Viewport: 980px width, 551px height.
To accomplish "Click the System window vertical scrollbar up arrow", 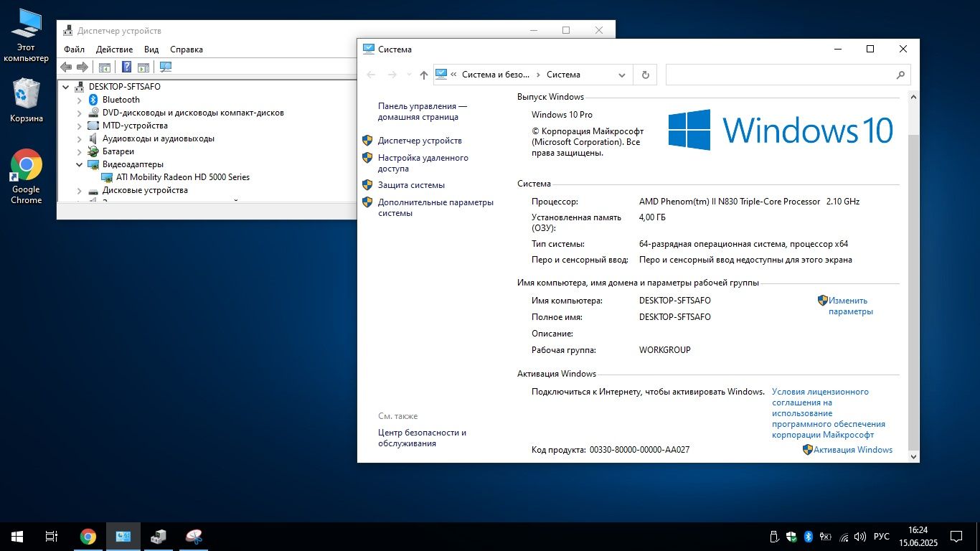I will point(913,97).
